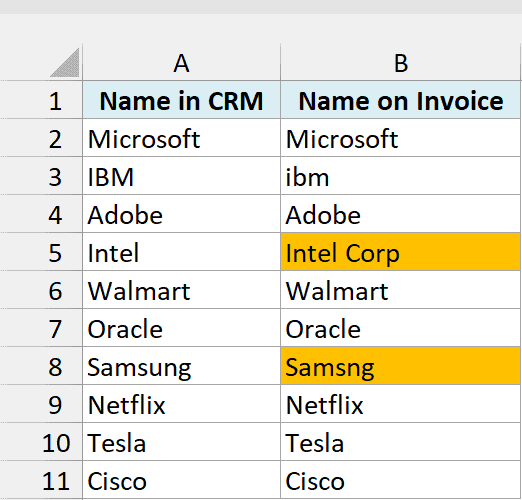The width and height of the screenshot is (522, 500).
Task: Select the Intel cell in column A
Action: (182, 252)
